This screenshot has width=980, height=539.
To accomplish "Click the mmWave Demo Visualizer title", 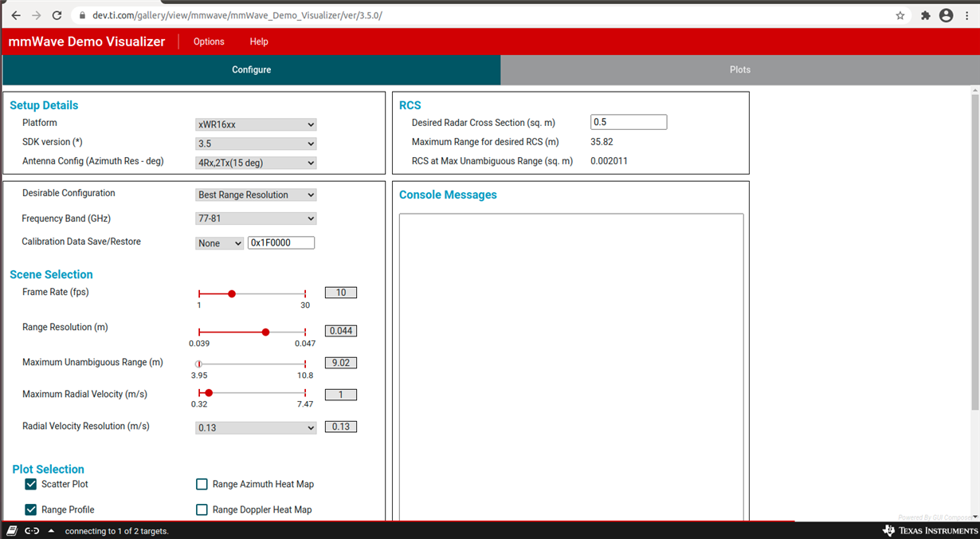I will 86,41.
